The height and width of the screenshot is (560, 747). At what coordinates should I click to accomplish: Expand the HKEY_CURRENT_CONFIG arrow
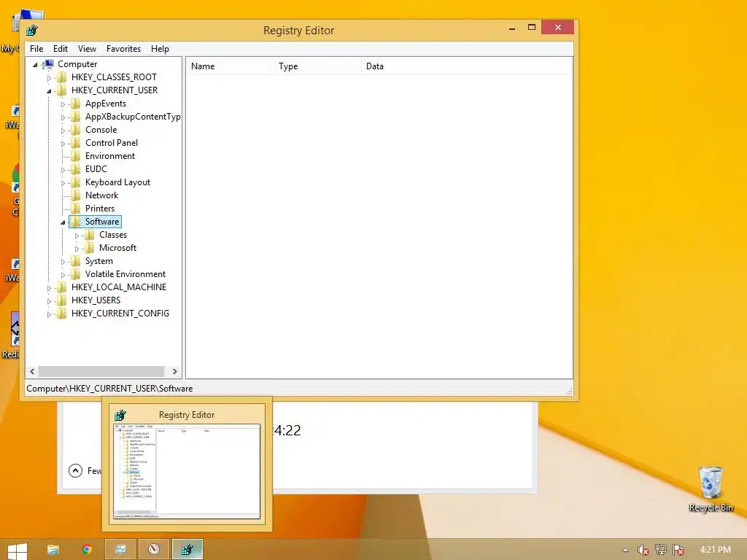[49, 314]
